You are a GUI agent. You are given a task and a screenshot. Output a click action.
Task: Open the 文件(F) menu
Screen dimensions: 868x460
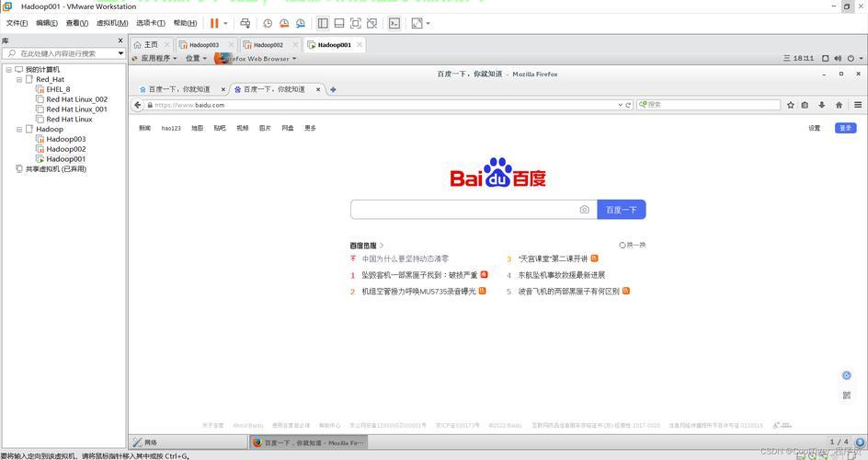[17, 23]
